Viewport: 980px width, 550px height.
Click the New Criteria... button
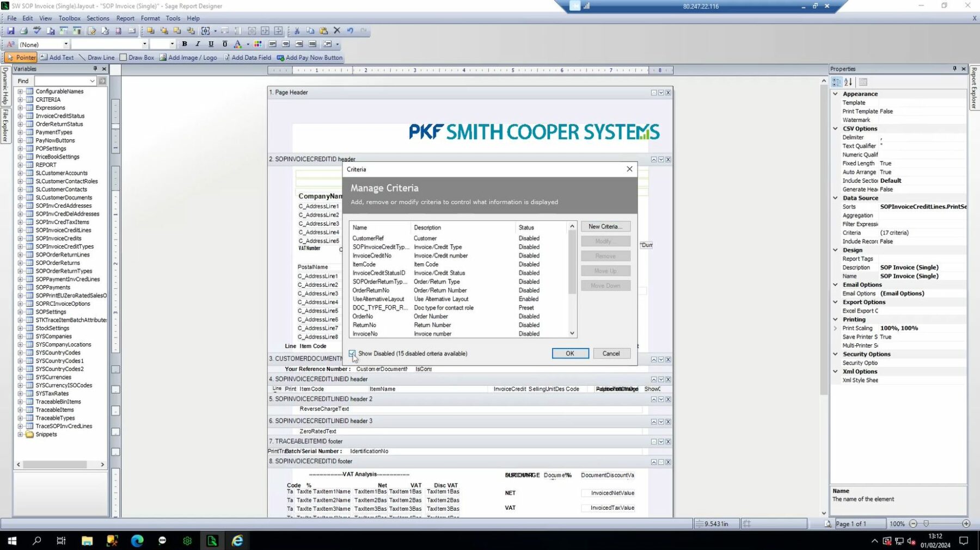click(605, 226)
